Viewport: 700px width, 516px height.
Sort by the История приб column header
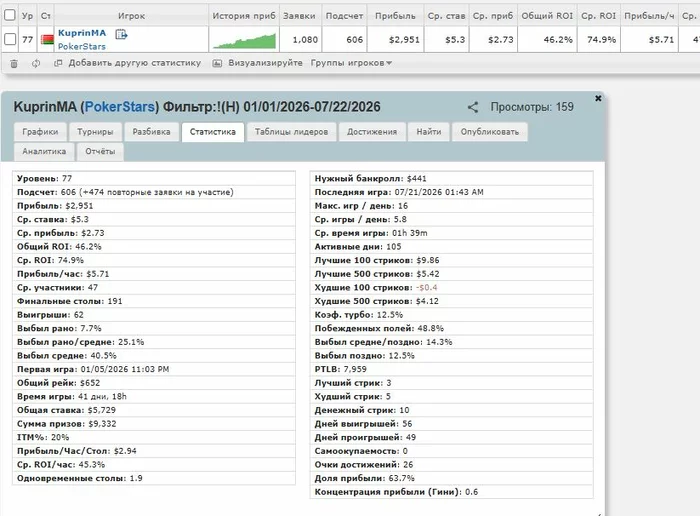point(244,16)
